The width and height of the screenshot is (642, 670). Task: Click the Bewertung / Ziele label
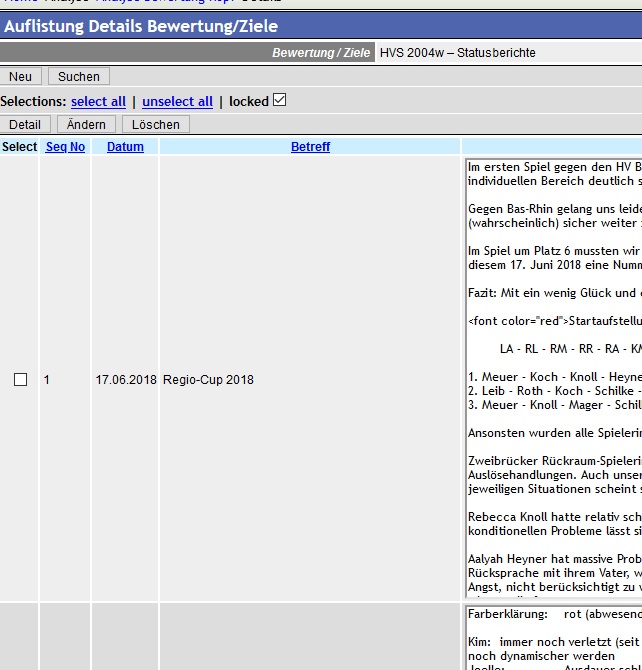coord(320,53)
